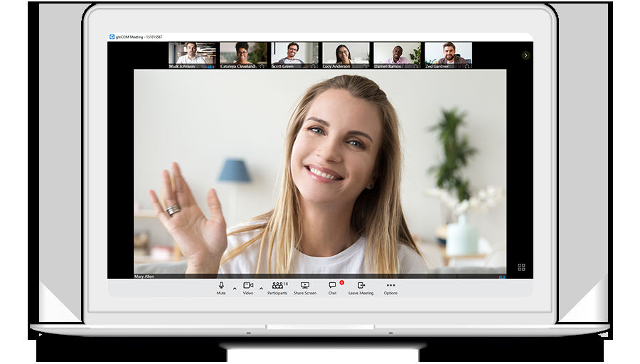
Task: Open the Chat panel
Action: [x=332, y=286]
